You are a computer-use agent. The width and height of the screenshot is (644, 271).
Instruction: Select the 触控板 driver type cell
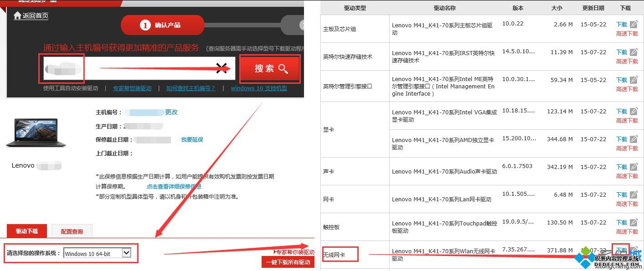click(355, 227)
